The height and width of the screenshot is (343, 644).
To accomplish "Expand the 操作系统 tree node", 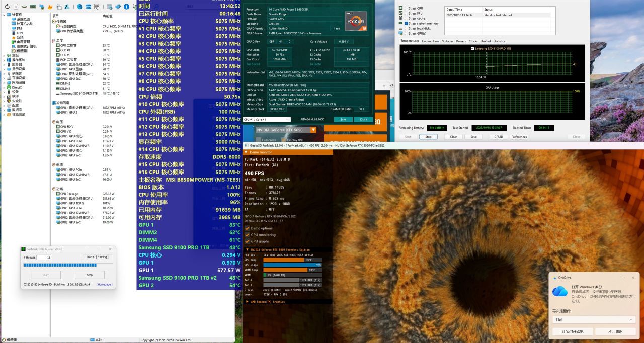I will tap(3, 60).
